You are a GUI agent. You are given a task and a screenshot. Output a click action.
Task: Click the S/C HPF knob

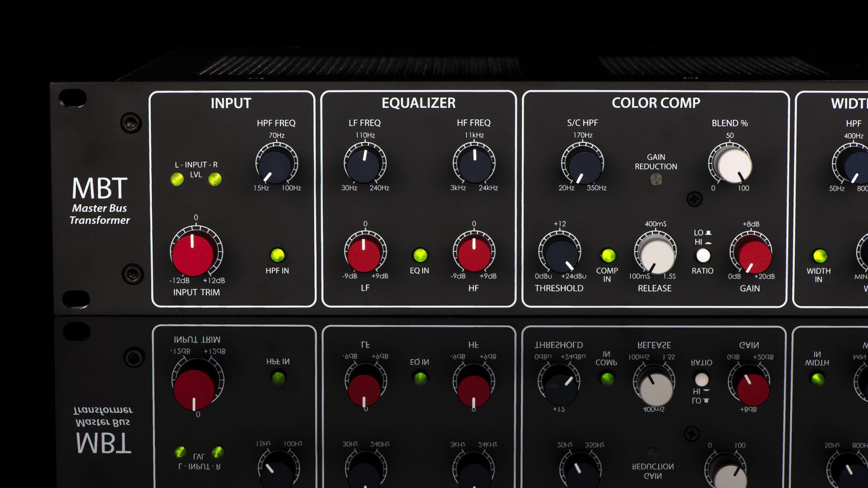click(x=583, y=166)
